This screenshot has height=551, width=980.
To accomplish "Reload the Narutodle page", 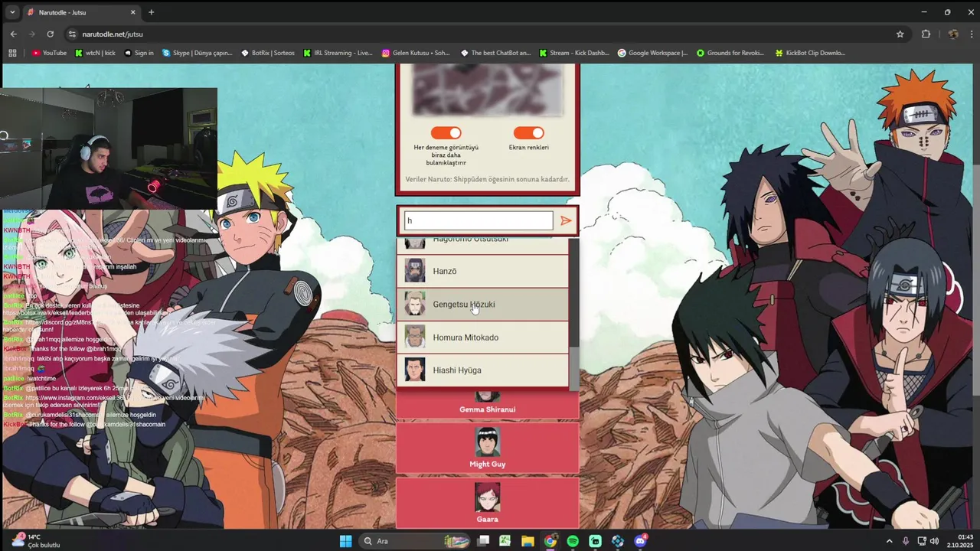I will [51, 34].
